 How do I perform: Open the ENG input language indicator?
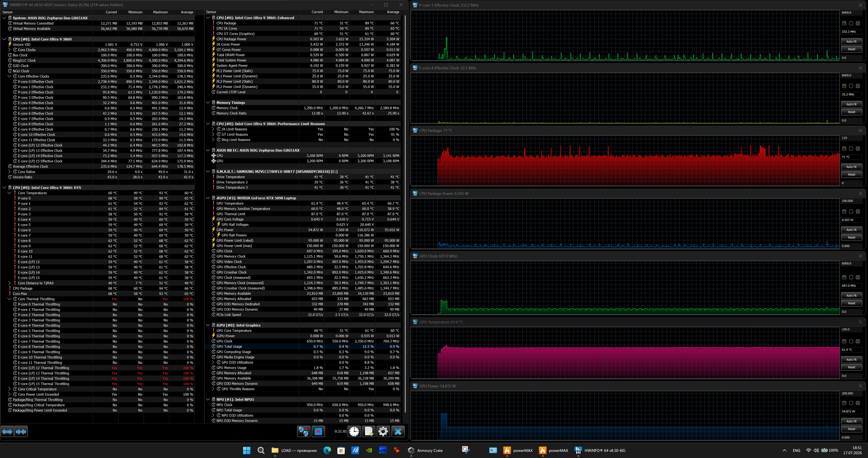point(796,450)
